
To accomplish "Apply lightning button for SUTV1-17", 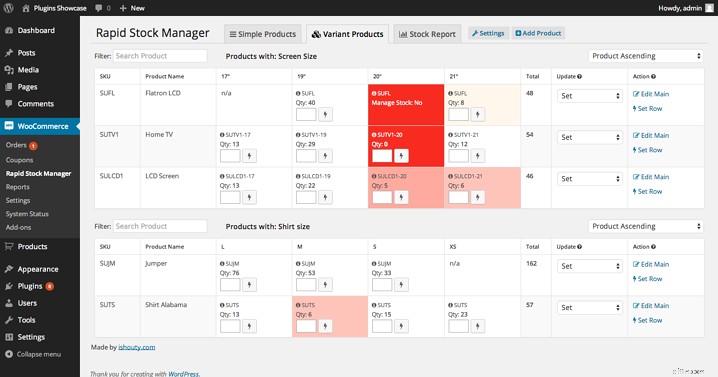I will tap(249, 156).
